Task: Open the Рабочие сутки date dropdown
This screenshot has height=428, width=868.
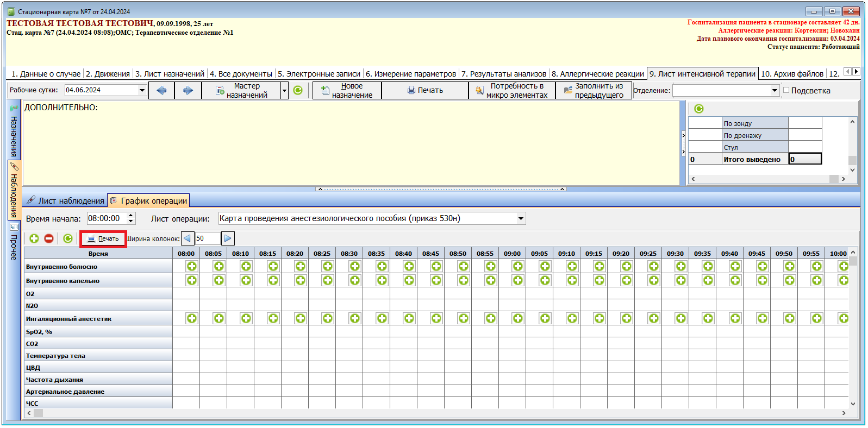Action: pyautogui.click(x=142, y=90)
